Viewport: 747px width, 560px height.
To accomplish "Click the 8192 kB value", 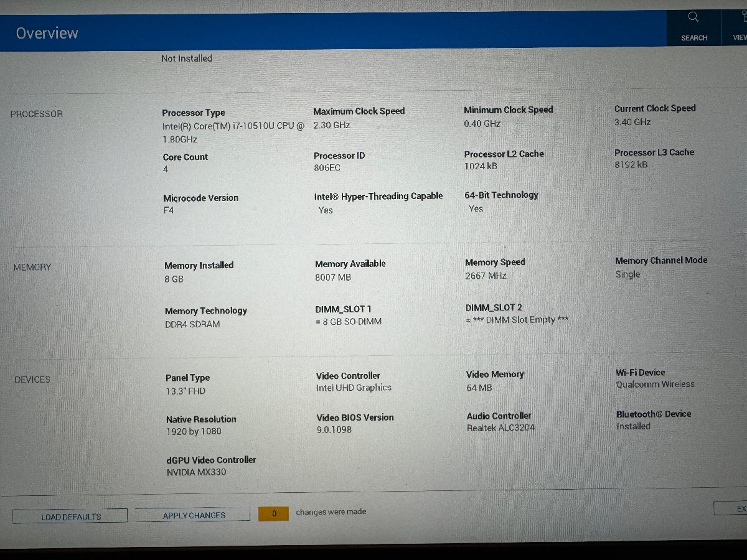I will tap(631, 165).
